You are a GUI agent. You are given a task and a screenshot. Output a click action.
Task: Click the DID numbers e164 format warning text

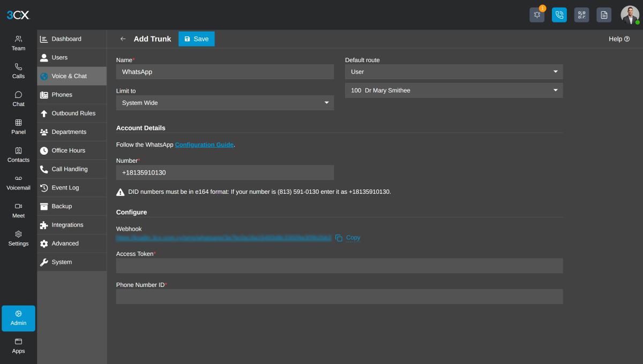coord(259,192)
